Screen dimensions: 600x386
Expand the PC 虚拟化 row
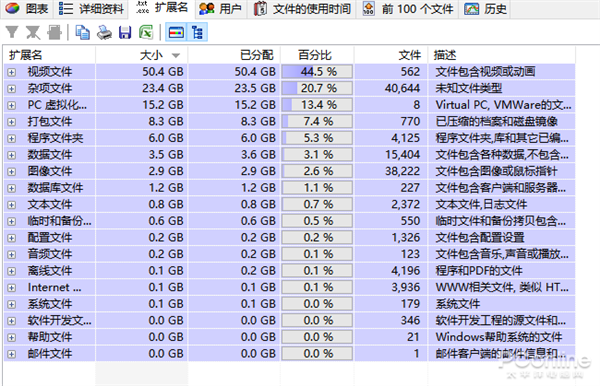click(x=11, y=105)
